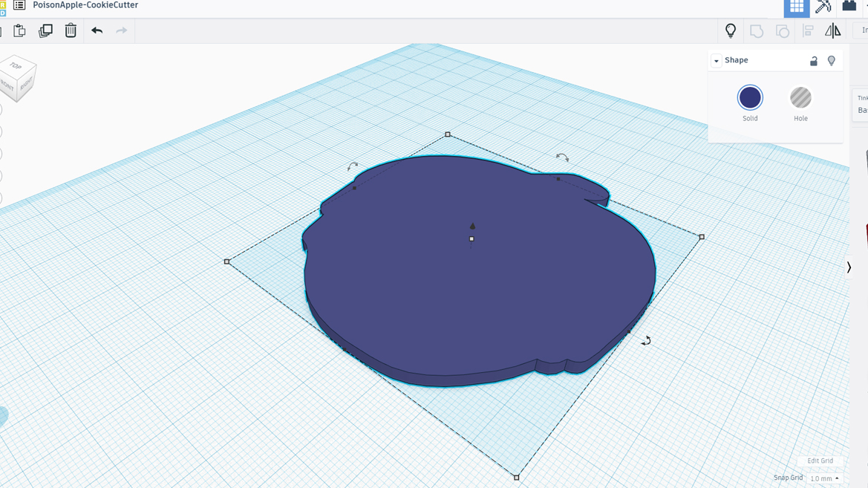Open the Bricks mode icon

[849, 6]
